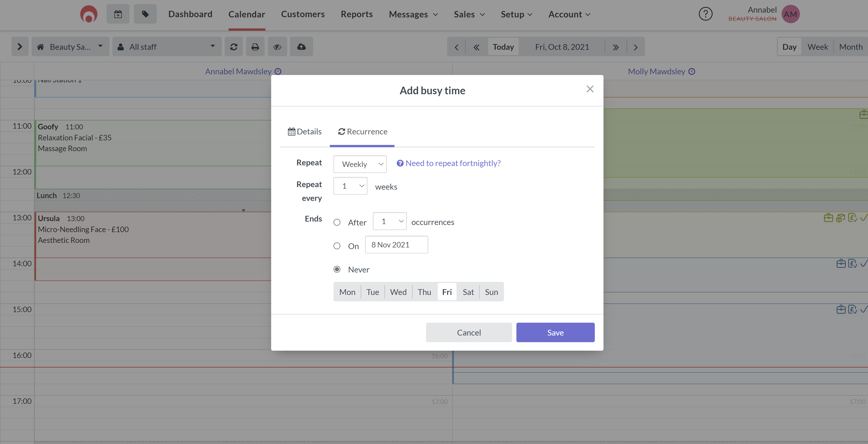Image resolution: width=868 pixels, height=444 pixels.
Task: Switch calendar to Month view
Action: tap(851, 47)
